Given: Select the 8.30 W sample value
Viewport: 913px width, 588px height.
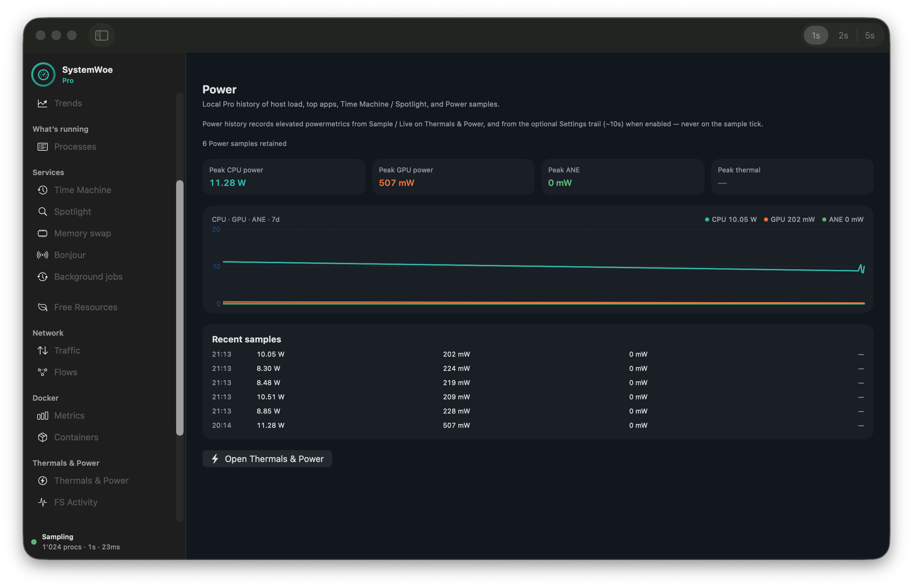Looking at the screenshot, I should [x=268, y=369].
